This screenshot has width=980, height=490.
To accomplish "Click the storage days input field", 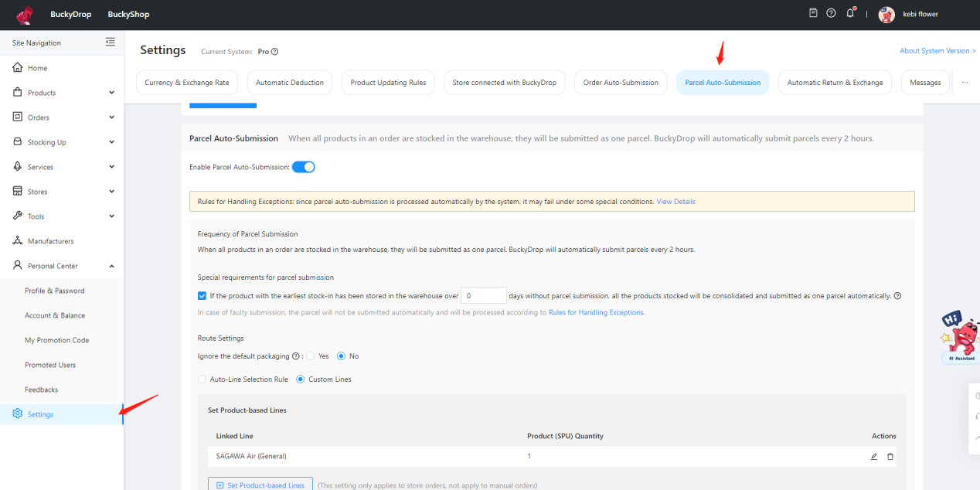I will point(484,295).
